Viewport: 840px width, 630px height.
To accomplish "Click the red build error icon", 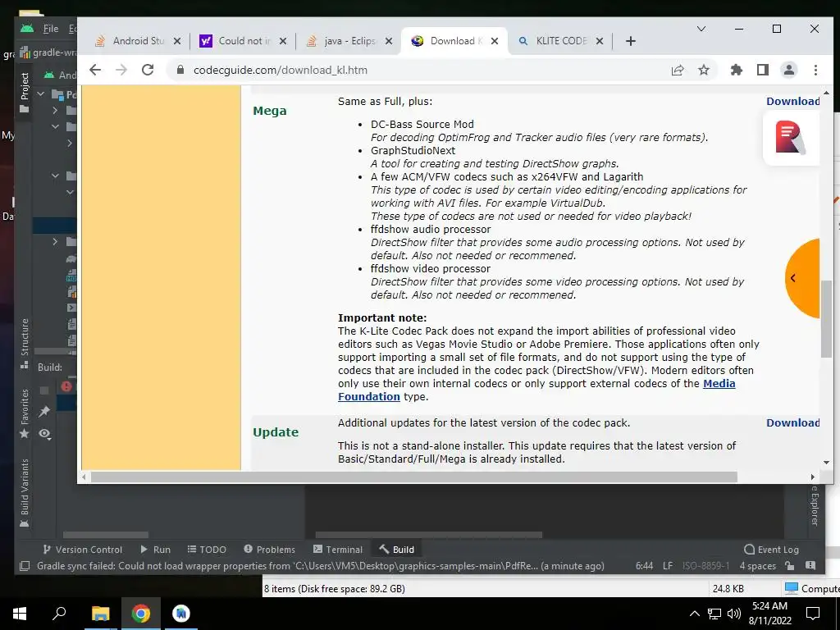I will click(x=66, y=386).
